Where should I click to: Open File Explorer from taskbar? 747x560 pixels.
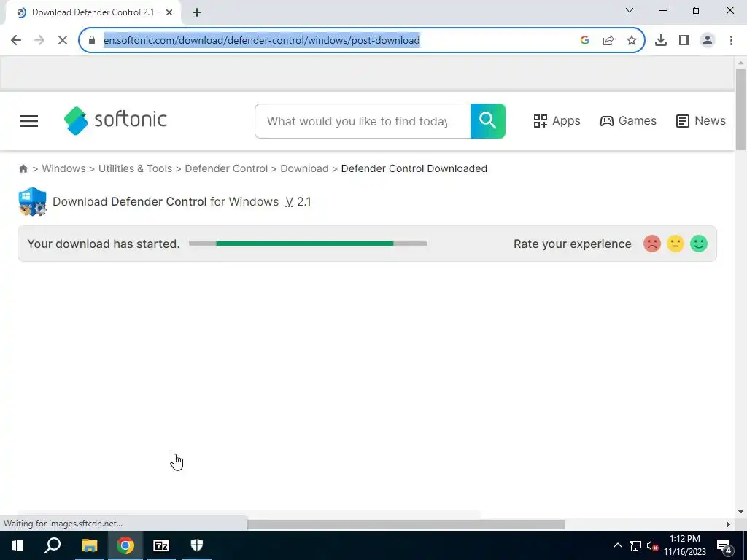click(89, 545)
